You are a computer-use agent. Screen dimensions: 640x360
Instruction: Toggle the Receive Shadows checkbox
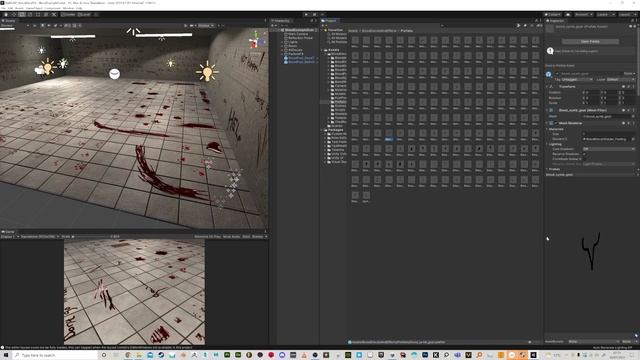[585, 154]
